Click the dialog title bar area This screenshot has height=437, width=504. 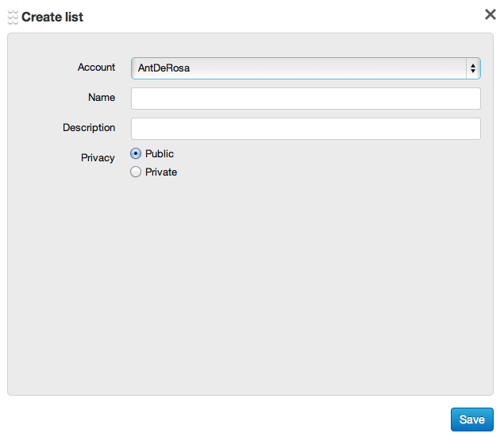click(278, 16)
